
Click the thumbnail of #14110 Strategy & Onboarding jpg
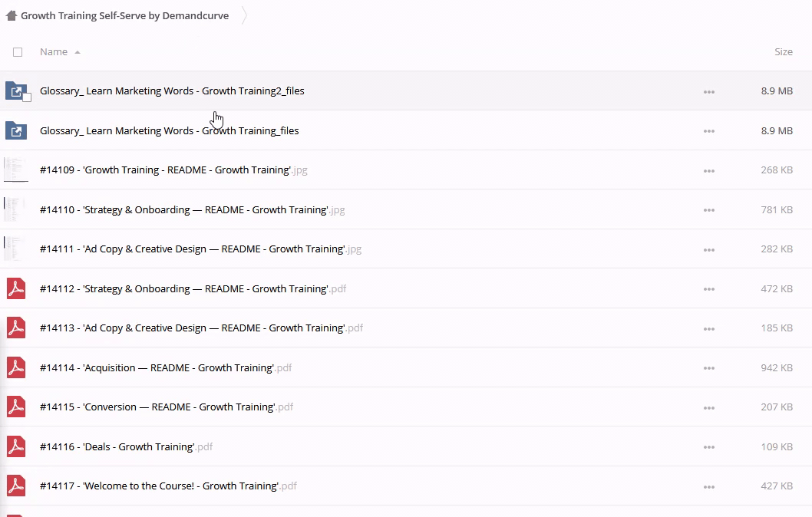(16, 209)
